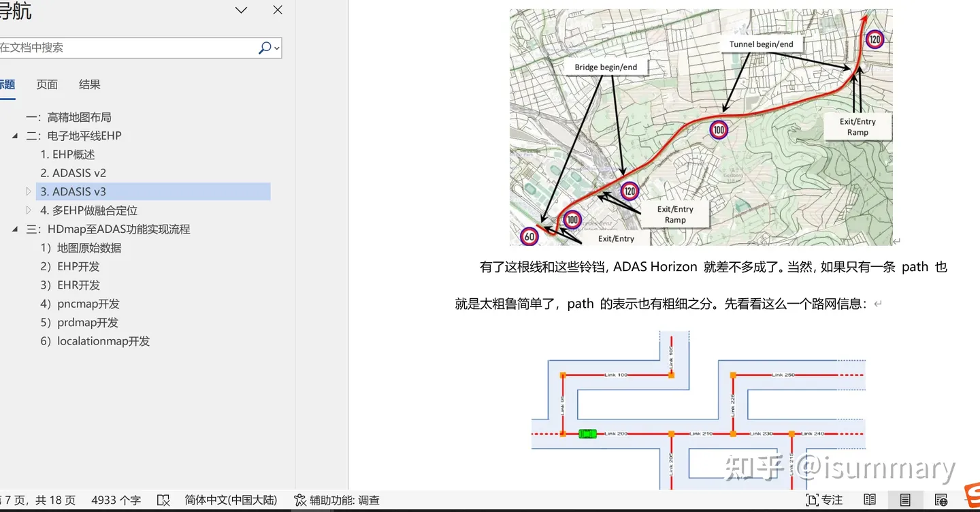
Task: Select heading 2. ADASIS v2
Action: click(73, 172)
